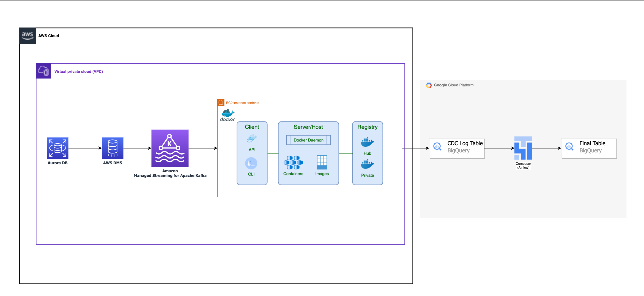Image resolution: width=644 pixels, height=296 pixels.
Task: Click the AWS logo icon
Action: pos(28,36)
